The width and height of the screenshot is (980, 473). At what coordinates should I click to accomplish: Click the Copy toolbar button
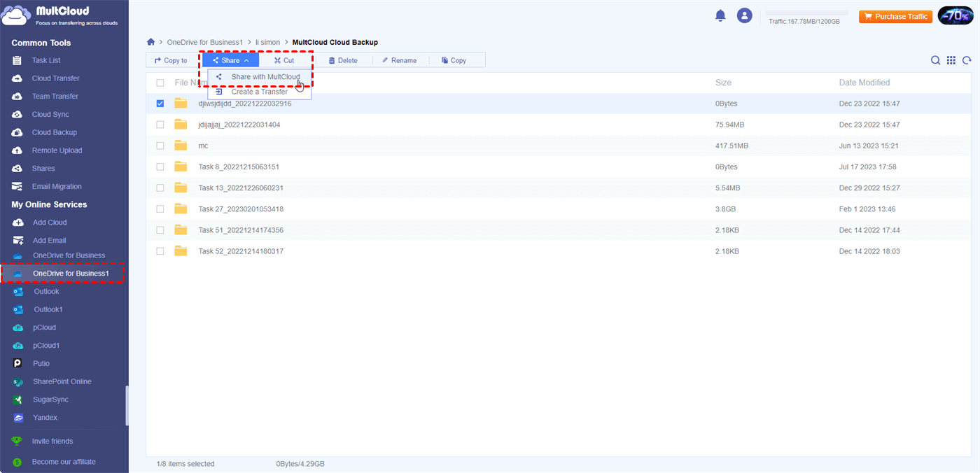[x=454, y=60]
